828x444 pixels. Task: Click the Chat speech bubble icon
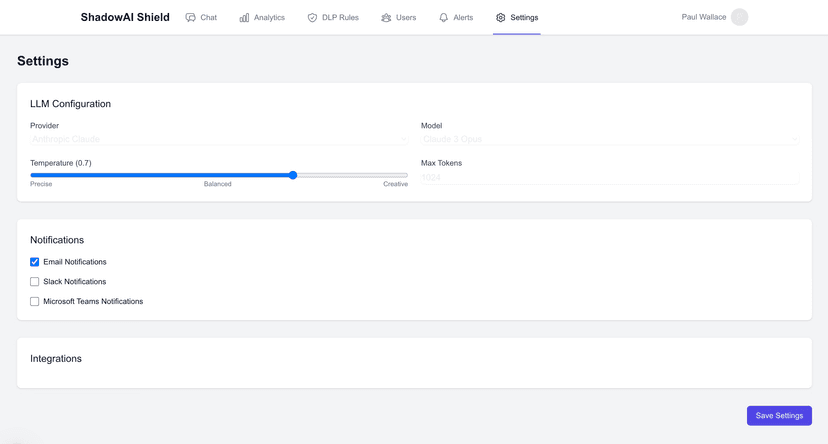[x=190, y=17]
